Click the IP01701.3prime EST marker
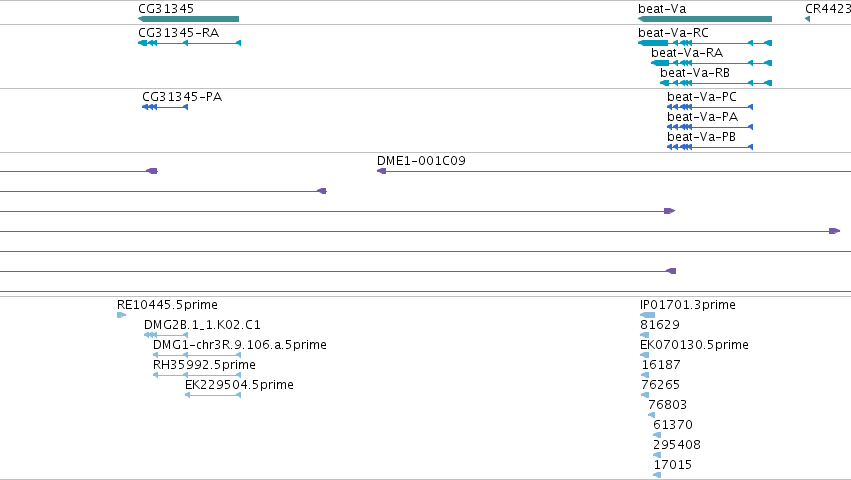 647,315
